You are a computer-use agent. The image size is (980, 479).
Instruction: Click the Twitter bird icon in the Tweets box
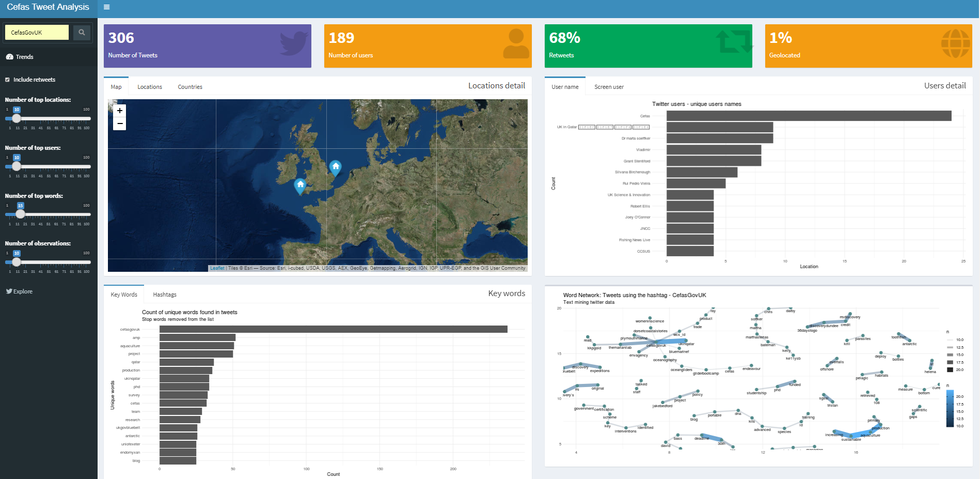(x=293, y=43)
